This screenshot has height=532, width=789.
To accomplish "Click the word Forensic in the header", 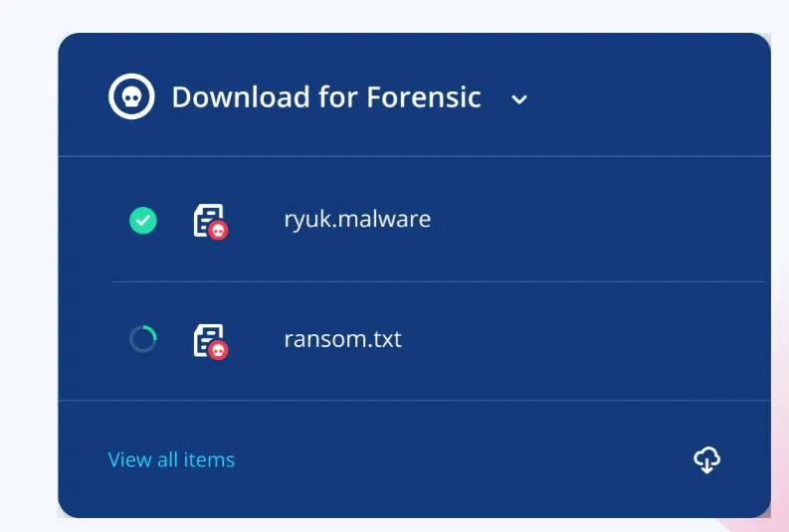I will [x=424, y=97].
